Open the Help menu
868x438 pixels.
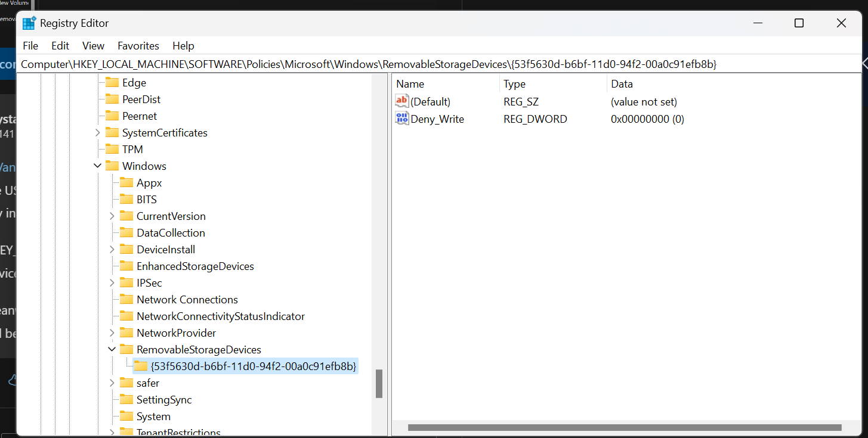click(x=183, y=46)
